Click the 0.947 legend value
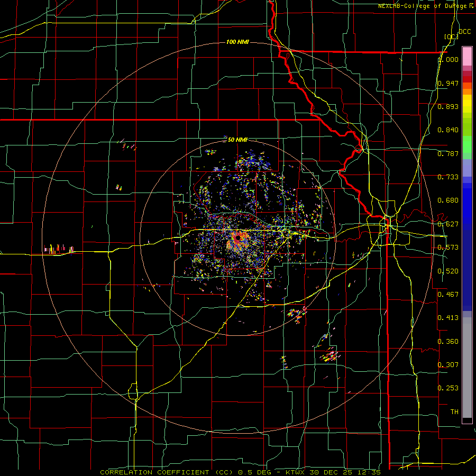 [448, 83]
